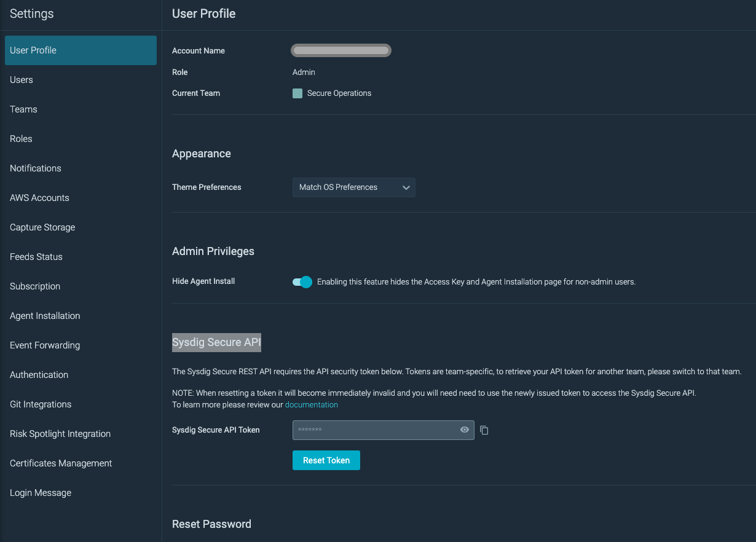756x542 pixels.
Task: Click the Reset Token button
Action: point(326,460)
